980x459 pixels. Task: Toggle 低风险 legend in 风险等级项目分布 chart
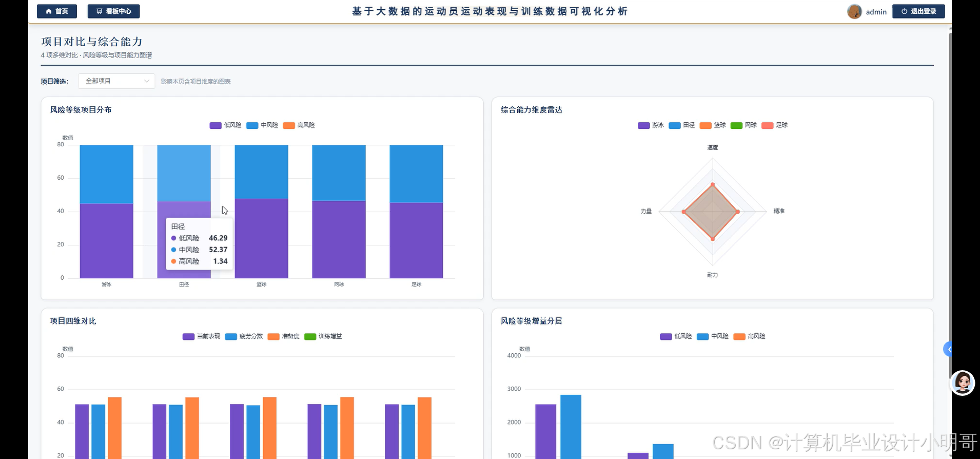pos(226,125)
